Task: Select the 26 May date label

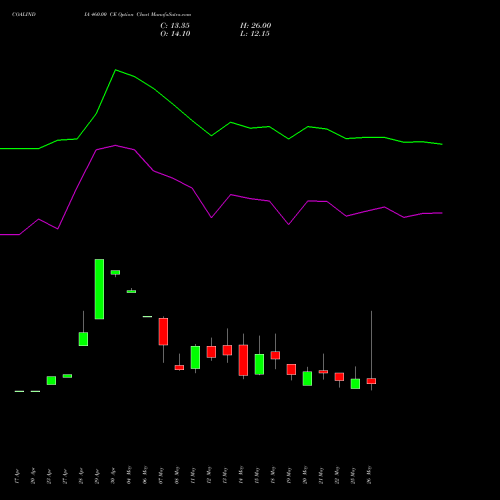Action: pyautogui.click(x=369, y=475)
